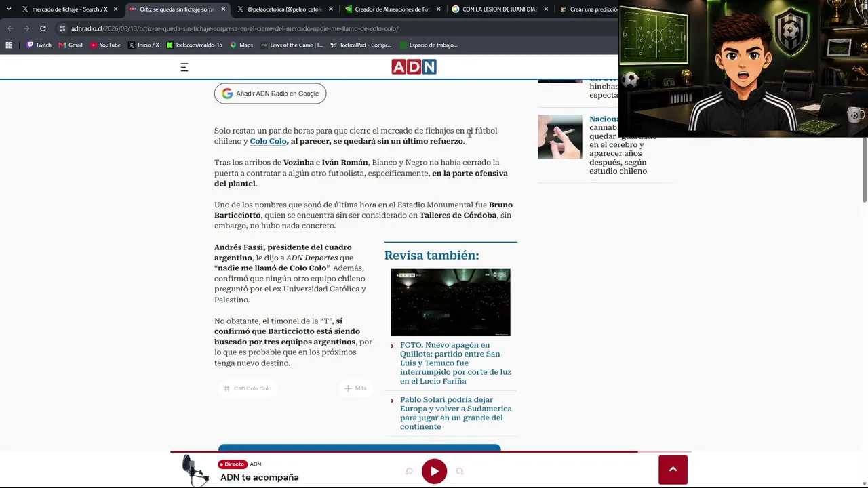
Task: Open the San Luis y Temuco apagón article link
Action: pos(456,363)
